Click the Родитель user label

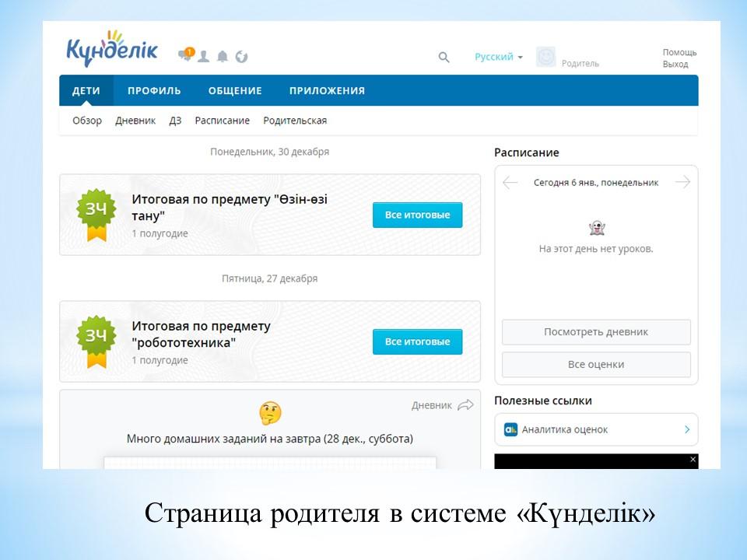click(580, 63)
